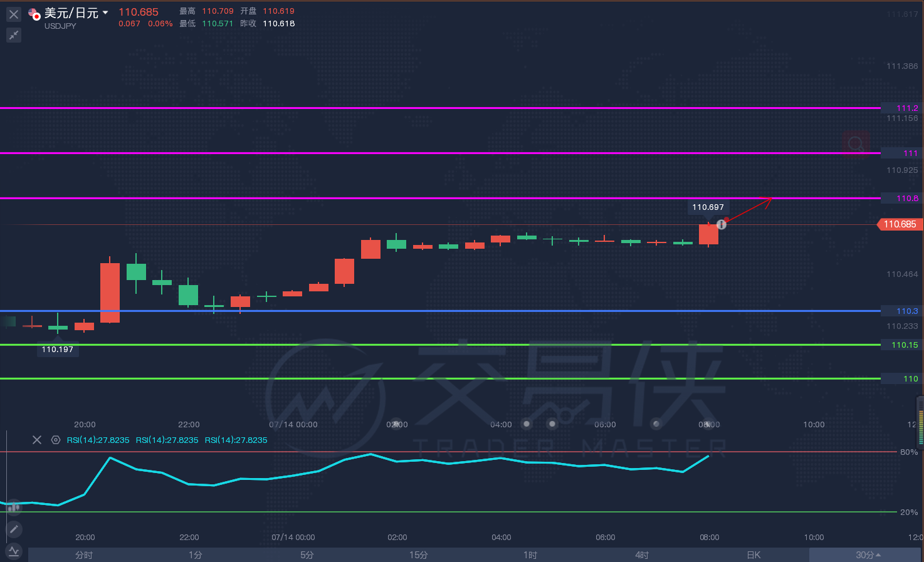The height and width of the screenshot is (562, 924).
Task: Remove the RSI indicator panel
Action: click(37, 440)
